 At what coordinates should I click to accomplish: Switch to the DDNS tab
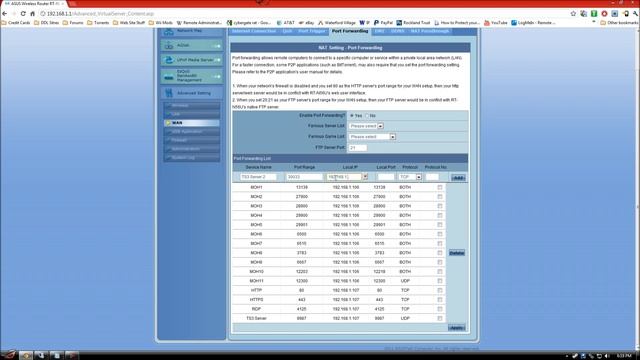pos(397,31)
